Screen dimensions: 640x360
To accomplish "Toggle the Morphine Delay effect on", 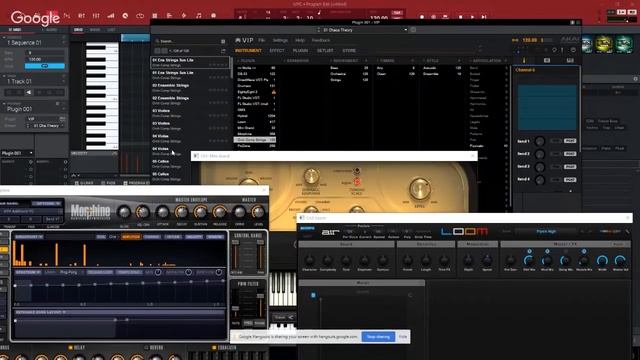I will [x=70, y=348].
